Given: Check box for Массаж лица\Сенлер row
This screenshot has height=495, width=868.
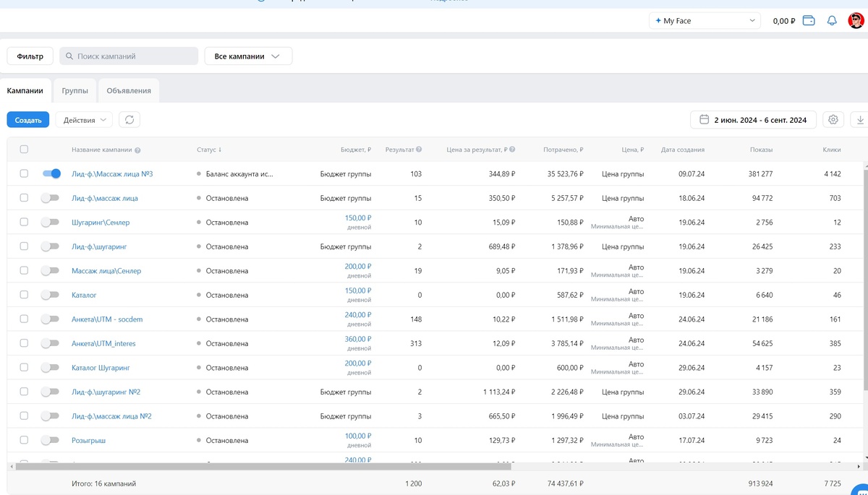Looking at the screenshot, I should point(24,270).
